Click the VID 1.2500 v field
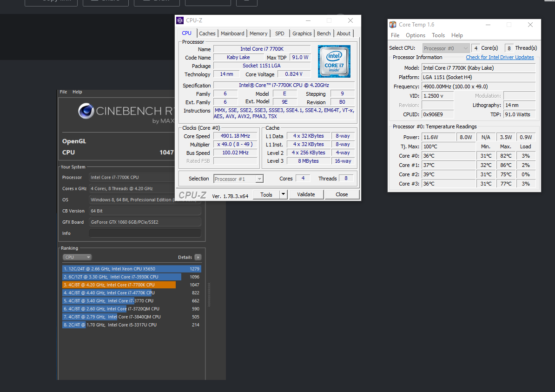Viewport: 555px width, 392px height. point(438,96)
